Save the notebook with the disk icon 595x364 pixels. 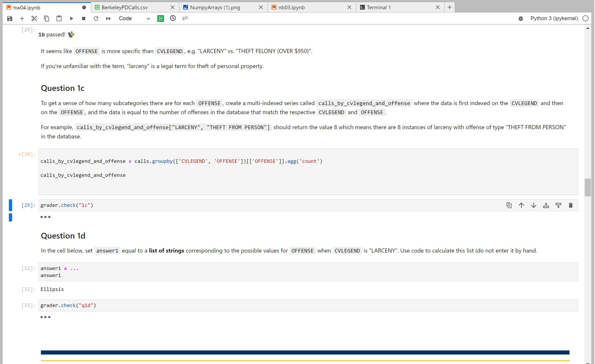pyautogui.click(x=10, y=18)
